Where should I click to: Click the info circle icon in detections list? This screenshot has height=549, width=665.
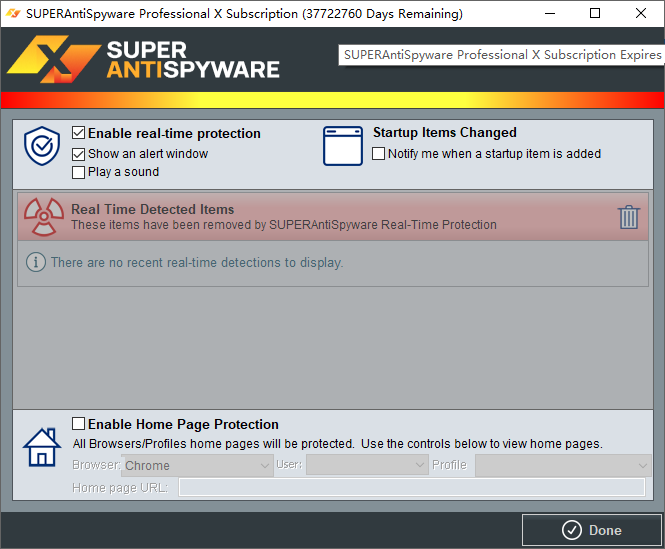click(x=36, y=262)
